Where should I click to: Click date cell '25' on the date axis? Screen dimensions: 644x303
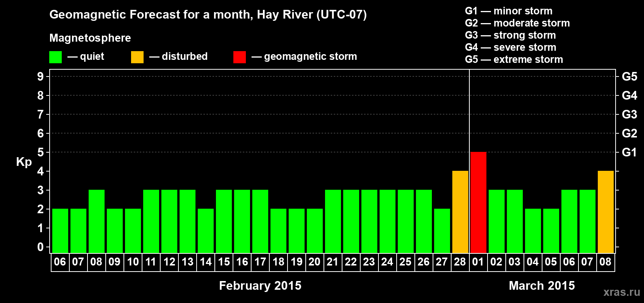[x=405, y=262]
